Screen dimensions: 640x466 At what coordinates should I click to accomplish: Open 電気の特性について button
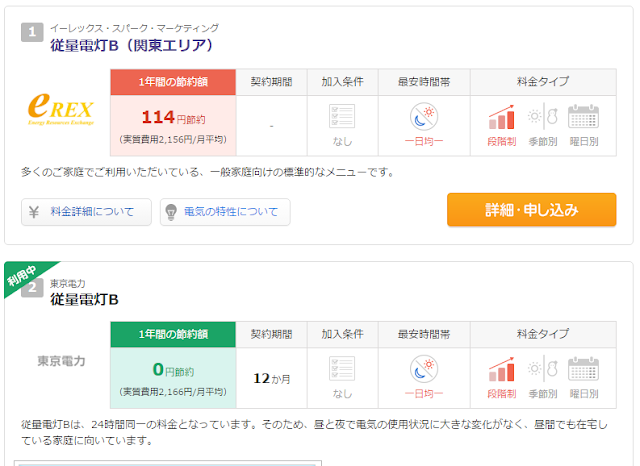point(225,212)
